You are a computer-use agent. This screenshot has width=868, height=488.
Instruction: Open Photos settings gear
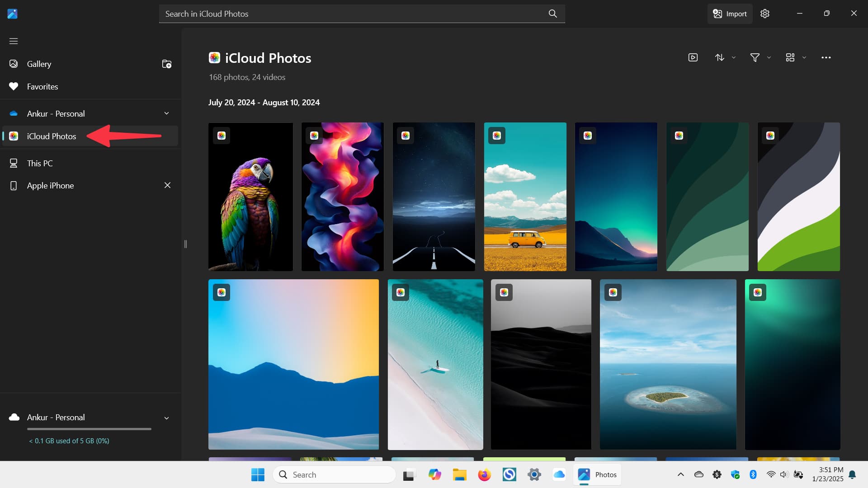(765, 14)
